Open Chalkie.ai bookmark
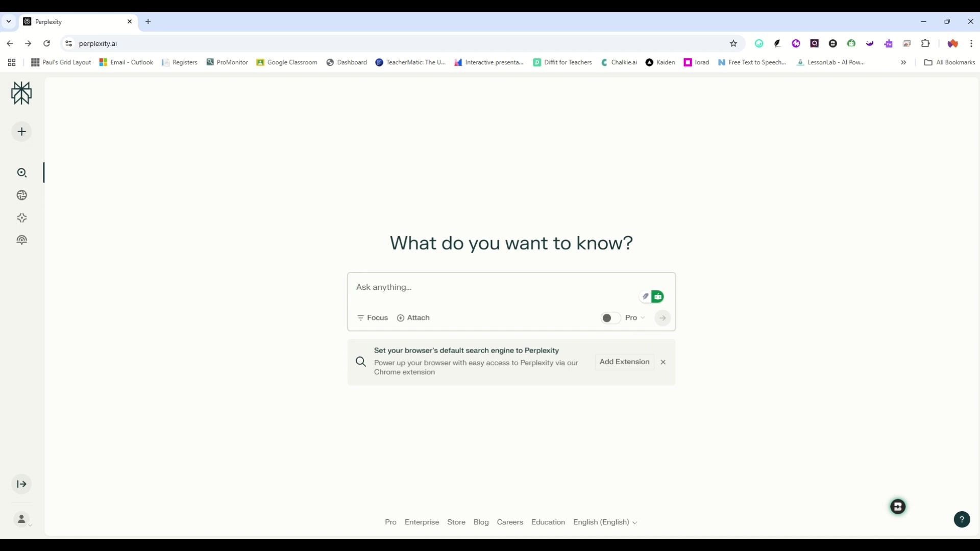This screenshot has width=980, height=551. pos(619,62)
